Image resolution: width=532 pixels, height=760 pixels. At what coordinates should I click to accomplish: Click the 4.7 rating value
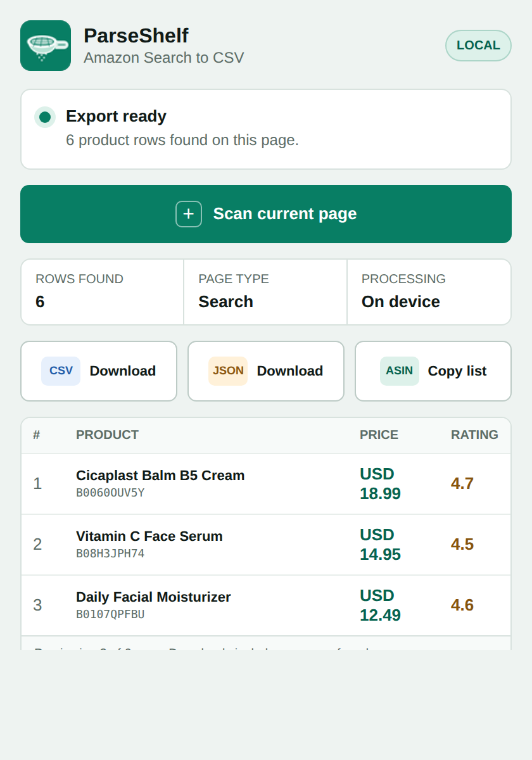[x=462, y=484]
